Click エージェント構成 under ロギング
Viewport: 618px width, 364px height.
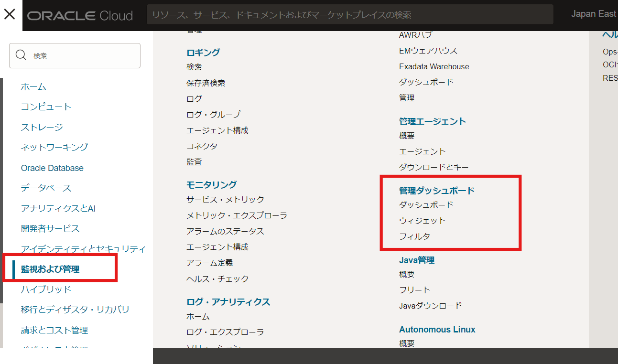click(x=217, y=130)
